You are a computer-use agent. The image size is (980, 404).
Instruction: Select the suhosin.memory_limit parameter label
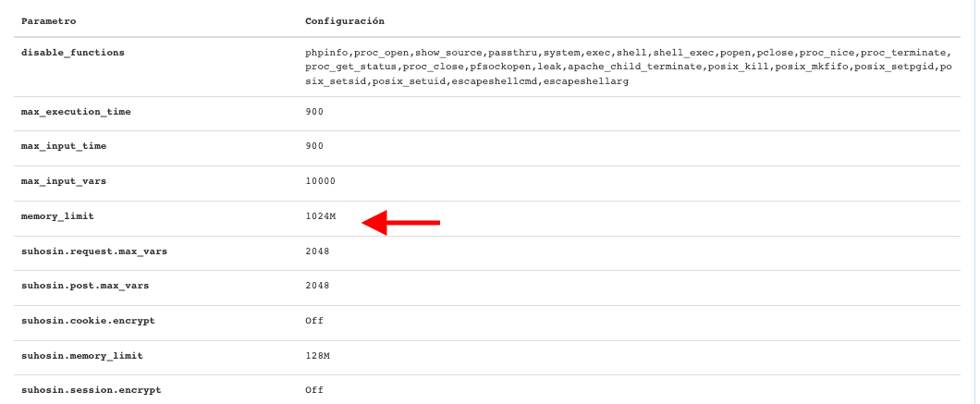pos(82,356)
